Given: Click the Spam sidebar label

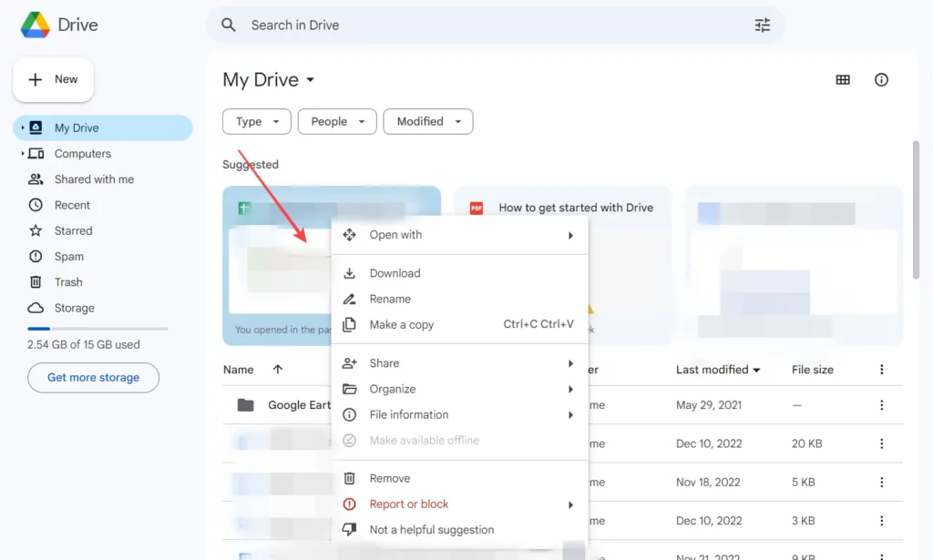Looking at the screenshot, I should [x=69, y=256].
